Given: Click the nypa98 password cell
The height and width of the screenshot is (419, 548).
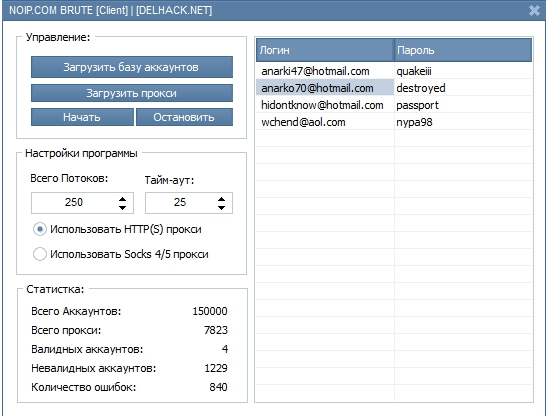Looking at the screenshot, I should coord(463,122).
